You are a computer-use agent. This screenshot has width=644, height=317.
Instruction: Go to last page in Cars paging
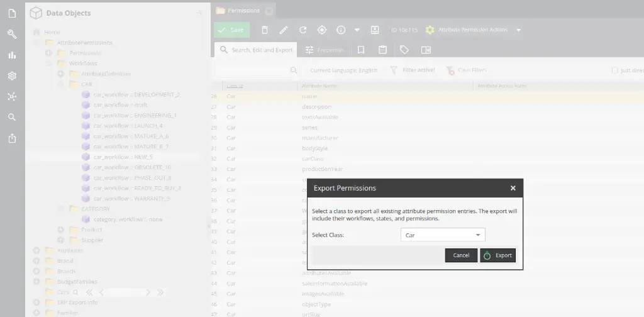tap(160, 292)
